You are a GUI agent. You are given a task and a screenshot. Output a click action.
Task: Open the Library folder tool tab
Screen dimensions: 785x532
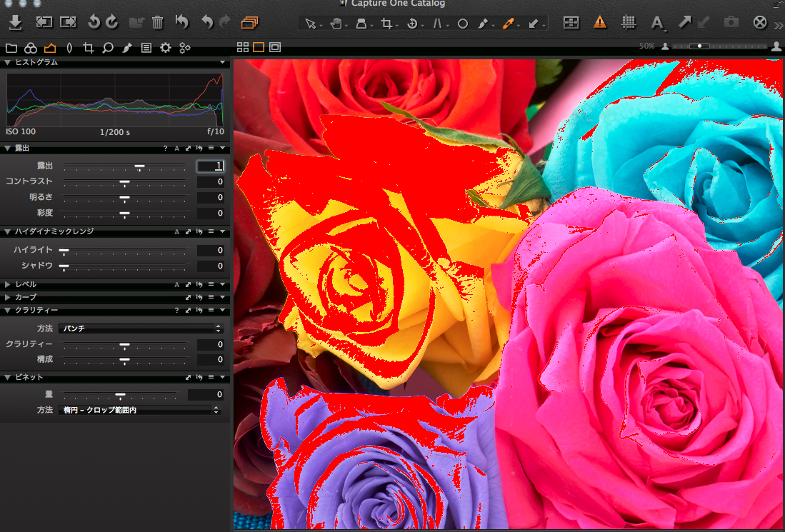point(11,48)
